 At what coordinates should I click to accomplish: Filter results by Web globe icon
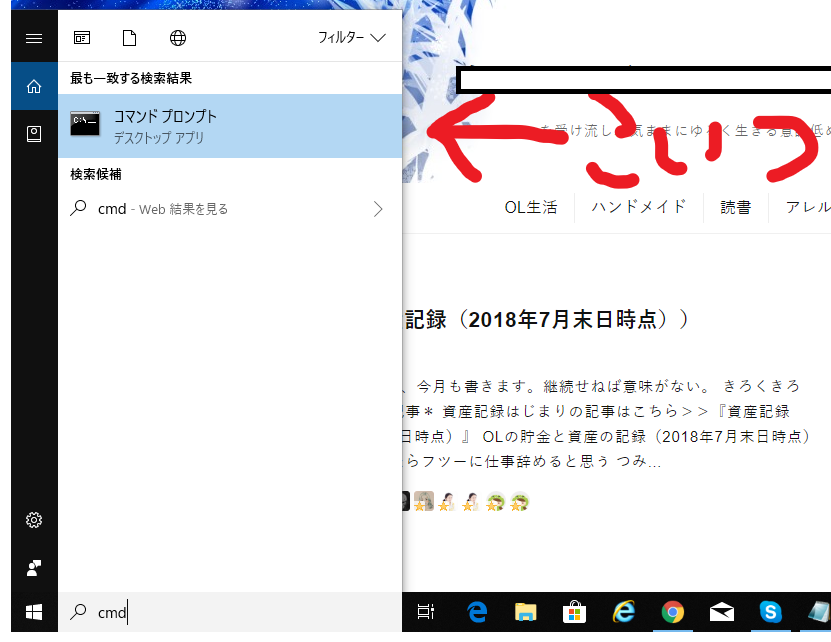178,38
